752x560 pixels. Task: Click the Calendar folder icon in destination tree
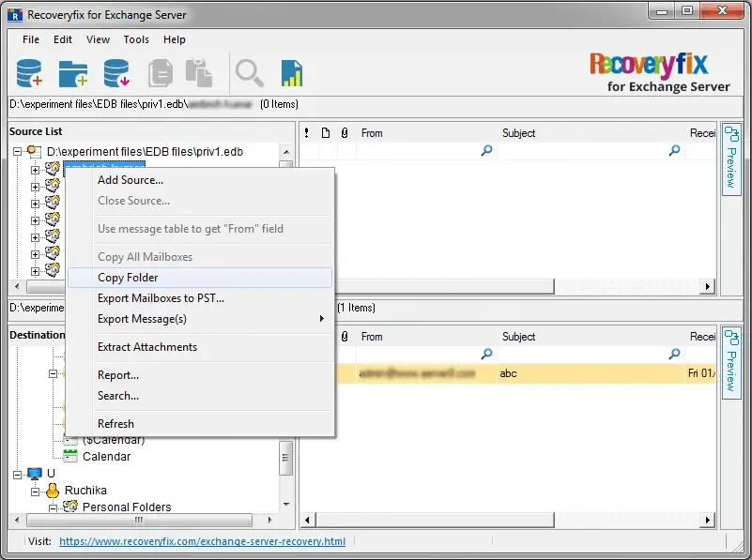pyautogui.click(x=70, y=456)
